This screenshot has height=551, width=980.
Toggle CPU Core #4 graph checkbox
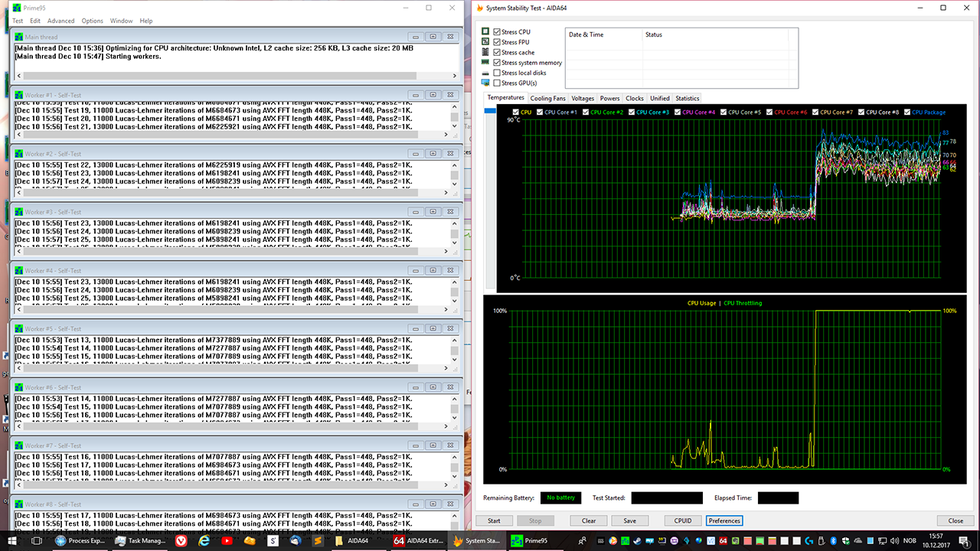pyautogui.click(x=678, y=112)
